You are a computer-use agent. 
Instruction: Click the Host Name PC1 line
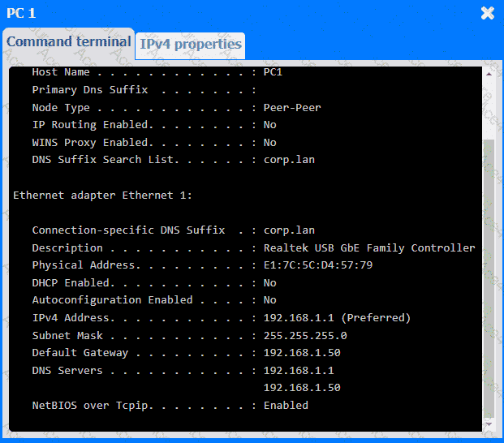click(x=157, y=72)
